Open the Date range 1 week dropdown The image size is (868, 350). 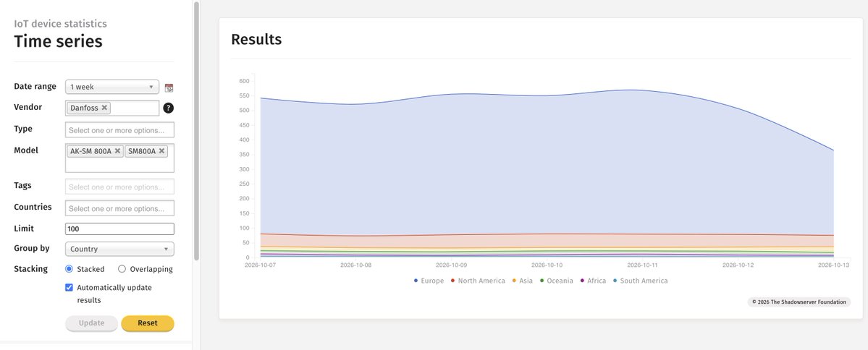(x=111, y=87)
